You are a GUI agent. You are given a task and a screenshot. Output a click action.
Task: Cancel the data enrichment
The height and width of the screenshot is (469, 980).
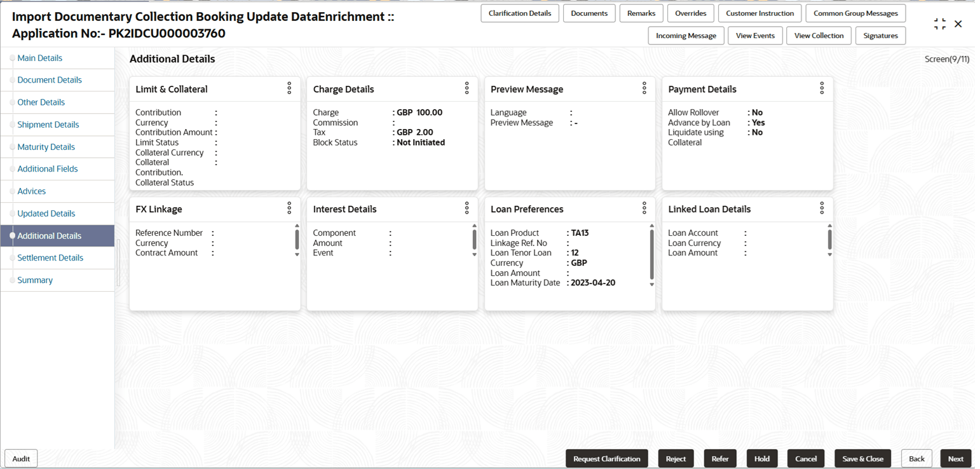pyautogui.click(x=806, y=459)
